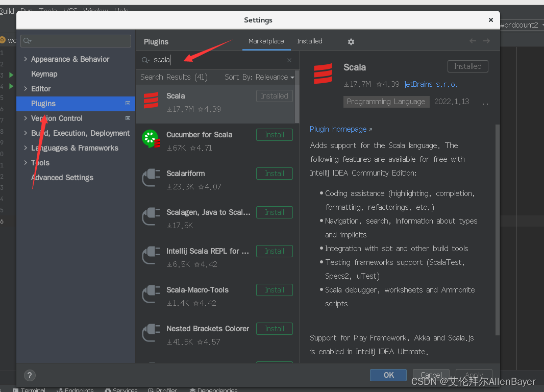Install Cucumber for Scala plugin

[275, 135]
